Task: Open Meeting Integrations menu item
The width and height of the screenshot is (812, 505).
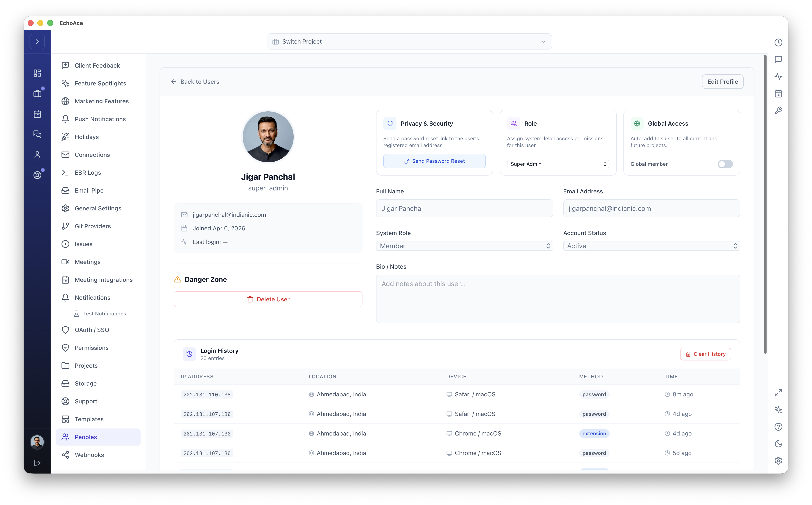Action: pos(98,280)
